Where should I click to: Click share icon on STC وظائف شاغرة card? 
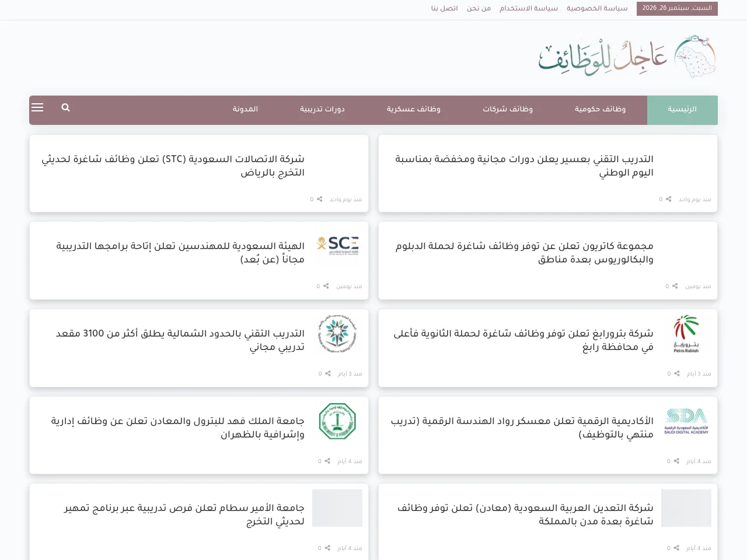click(320, 199)
